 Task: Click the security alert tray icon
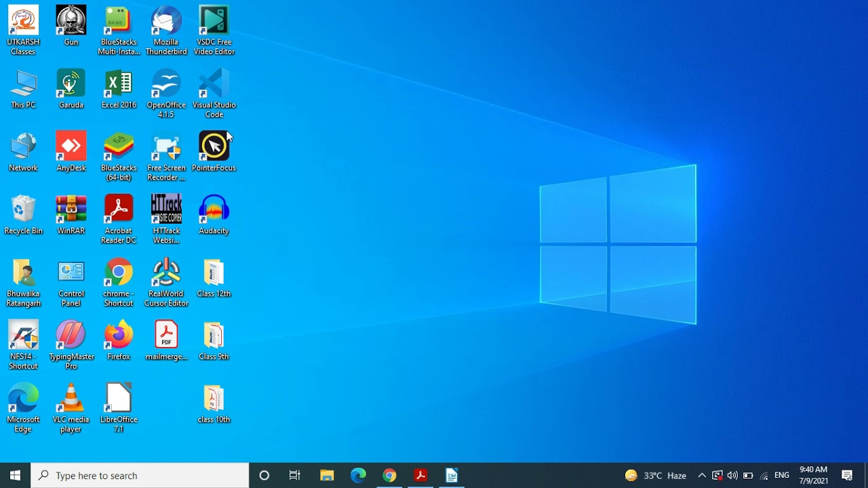point(717,476)
